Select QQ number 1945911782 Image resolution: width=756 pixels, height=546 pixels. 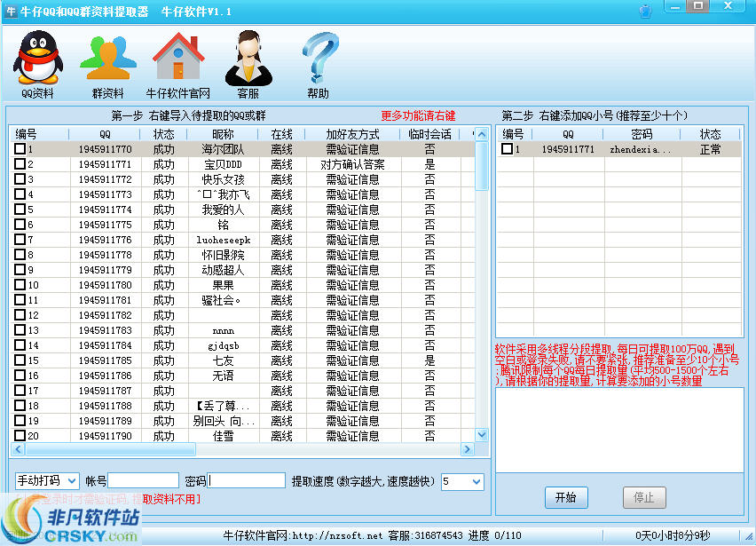coord(105,315)
